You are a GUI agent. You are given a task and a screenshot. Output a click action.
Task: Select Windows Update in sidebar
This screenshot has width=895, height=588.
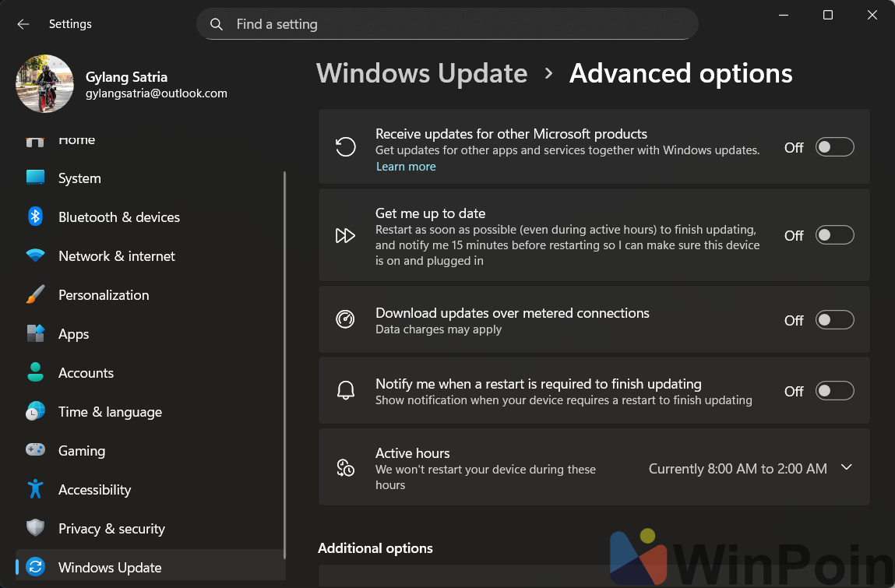(150, 567)
